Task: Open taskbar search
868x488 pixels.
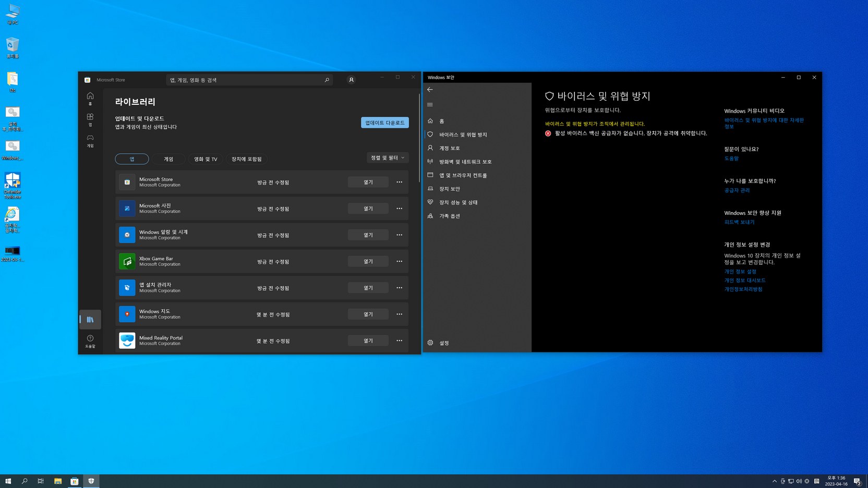Action: [x=25, y=481]
